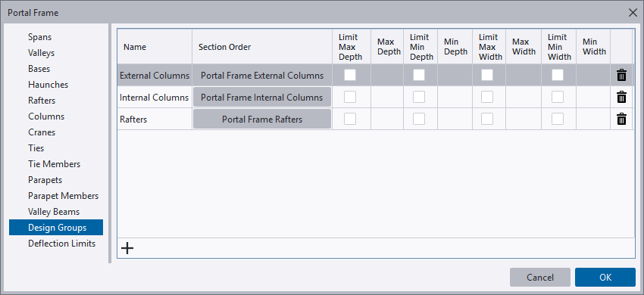Check Limit Max Depth for Rafters row

(350, 119)
